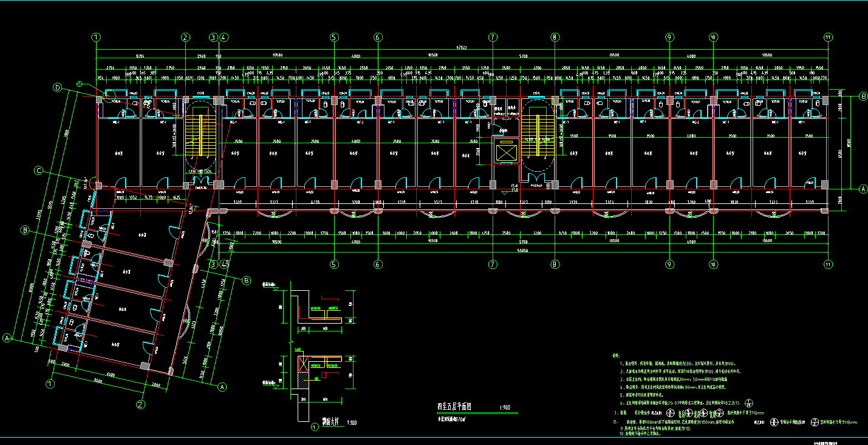
Task: Click axis bubble D on the left wing
Action: coord(58,88)
